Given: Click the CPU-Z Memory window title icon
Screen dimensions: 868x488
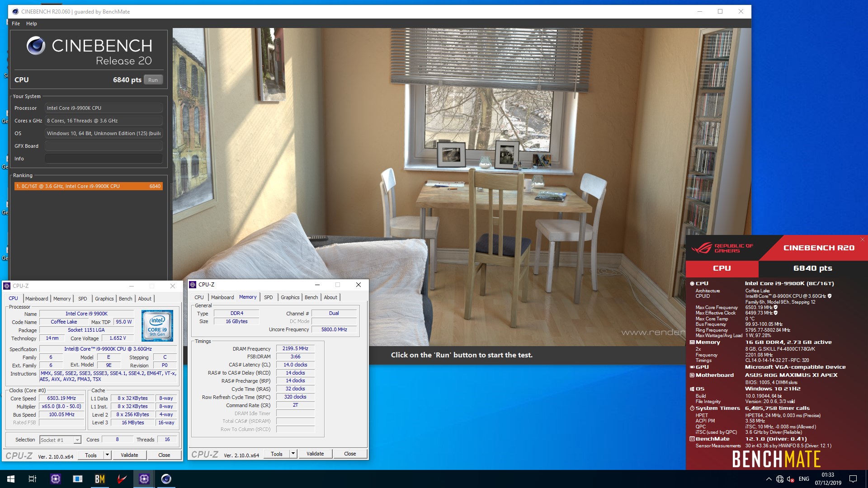Looking at the screenshot, I should 193,285.
